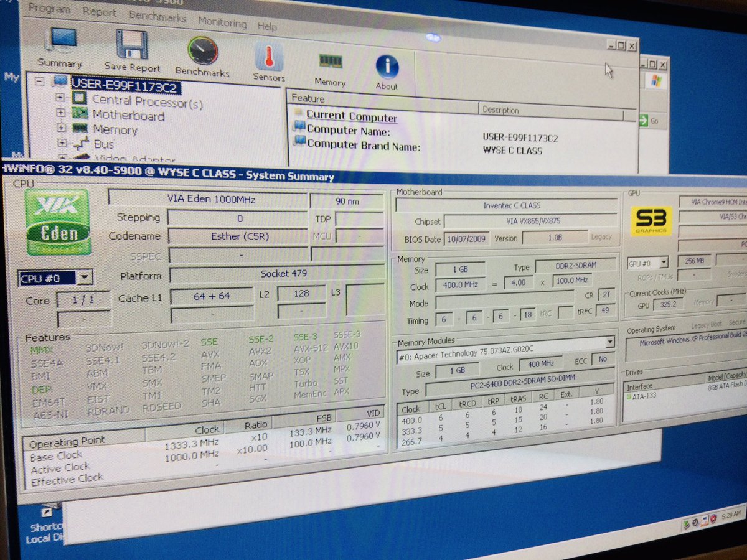This screenshot has height=560, width=747.
Task: Click the Bus tree node icon
Action: coord(81,143)
